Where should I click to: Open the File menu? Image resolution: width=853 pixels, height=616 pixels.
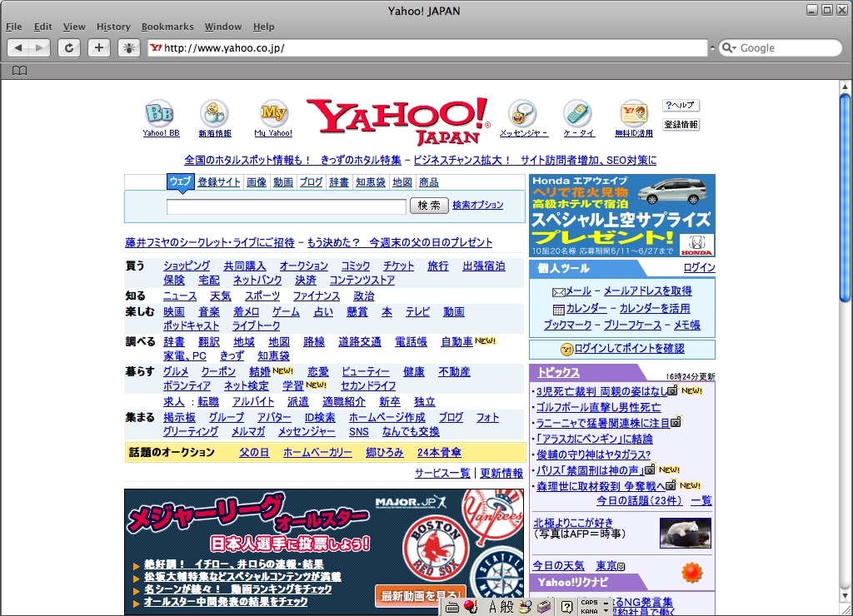pos(14,27)
